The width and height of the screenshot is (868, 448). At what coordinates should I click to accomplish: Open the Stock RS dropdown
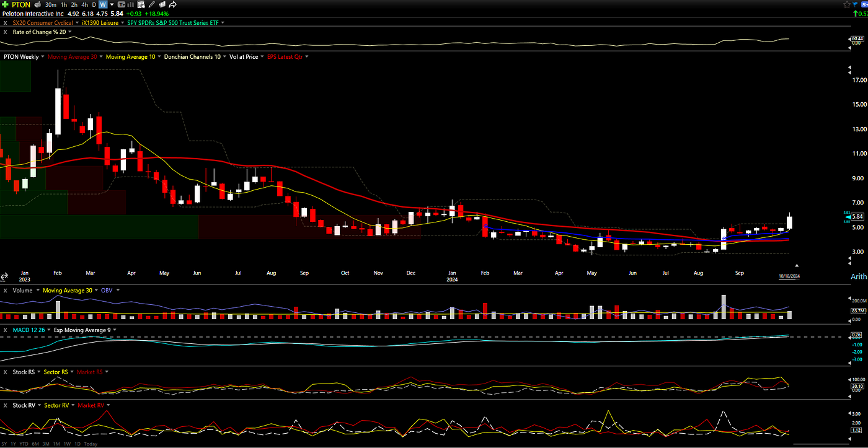coord(40,372)
